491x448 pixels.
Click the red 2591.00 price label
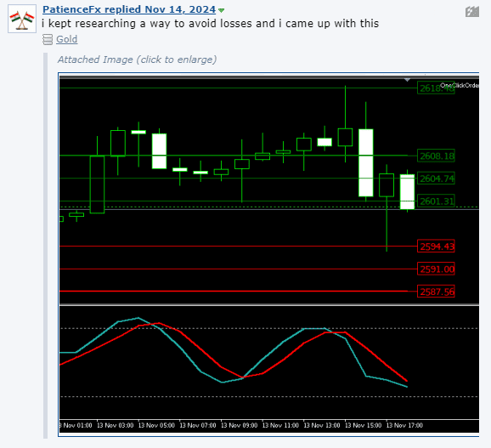(436, 269)
